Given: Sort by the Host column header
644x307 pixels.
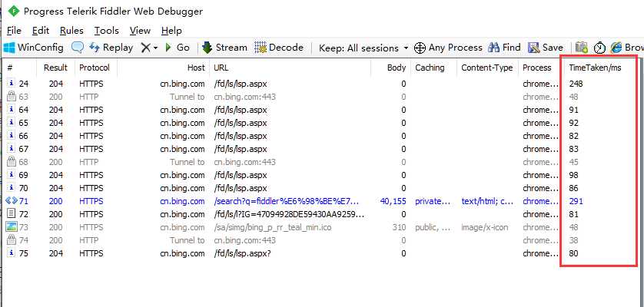Looking at the screenshot, I should [164, 68].
